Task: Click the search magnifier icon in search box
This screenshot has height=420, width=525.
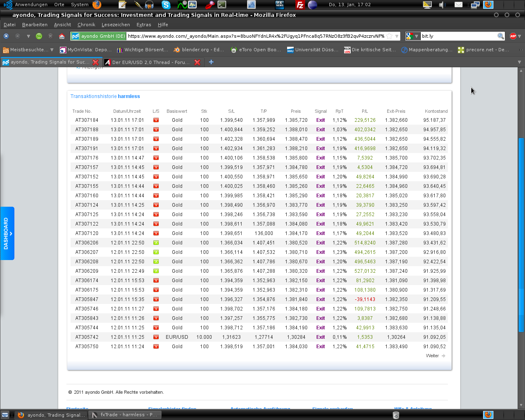Action: pyautogui.click(x=500, y=36)
